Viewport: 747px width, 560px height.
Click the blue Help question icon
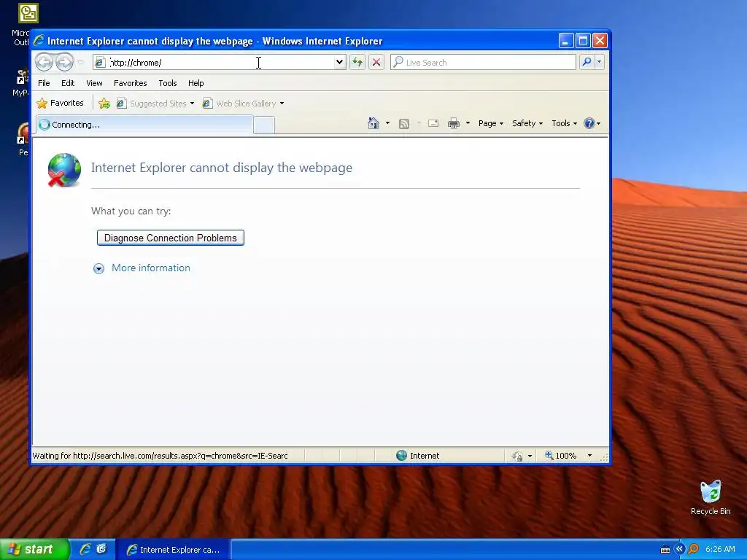[589, 123]
